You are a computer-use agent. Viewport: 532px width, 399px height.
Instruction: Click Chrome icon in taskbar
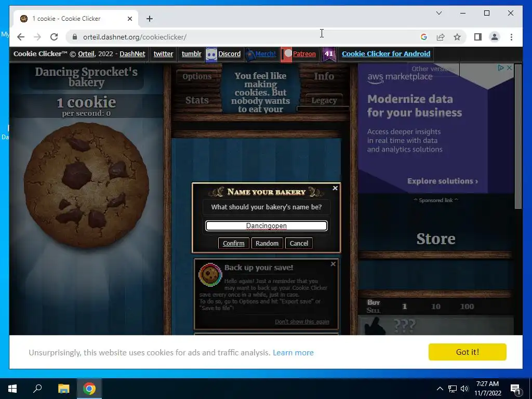tap(89, 389)
